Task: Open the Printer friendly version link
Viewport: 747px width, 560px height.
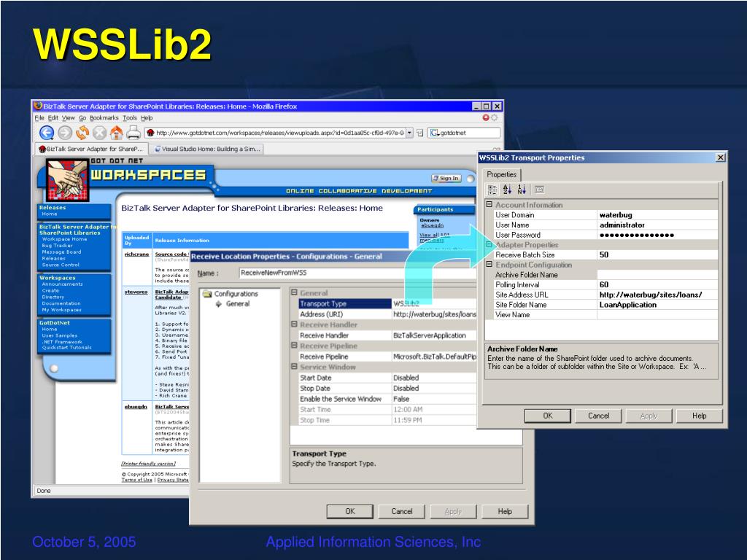Action: [x=148, y=463]
